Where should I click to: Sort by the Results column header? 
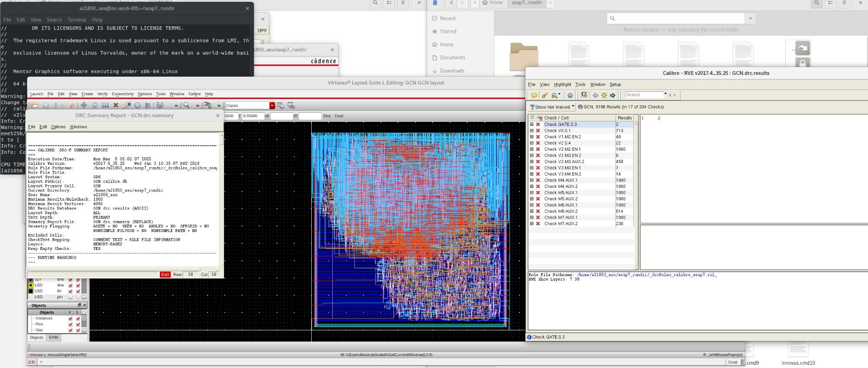(x=625, y=118)
